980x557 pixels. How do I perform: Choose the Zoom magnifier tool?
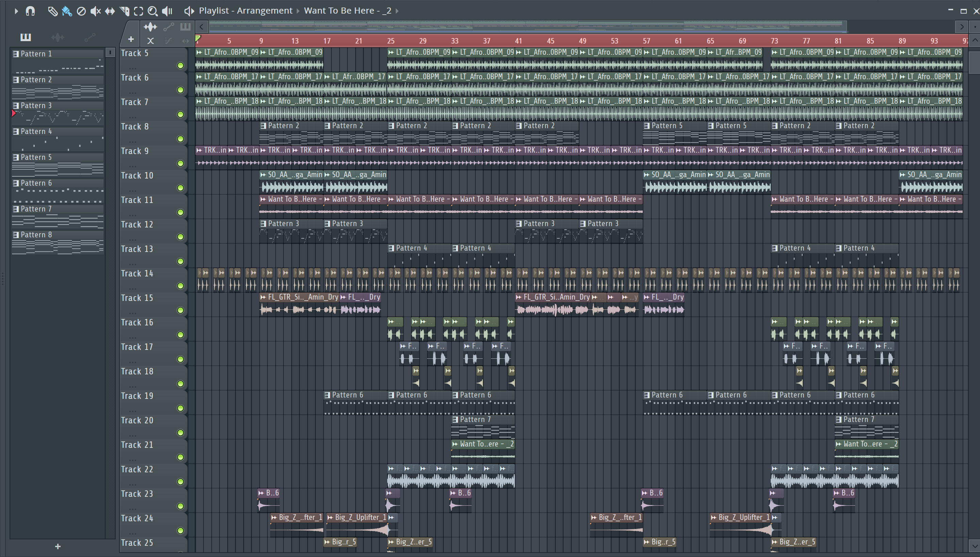[152, 11]
